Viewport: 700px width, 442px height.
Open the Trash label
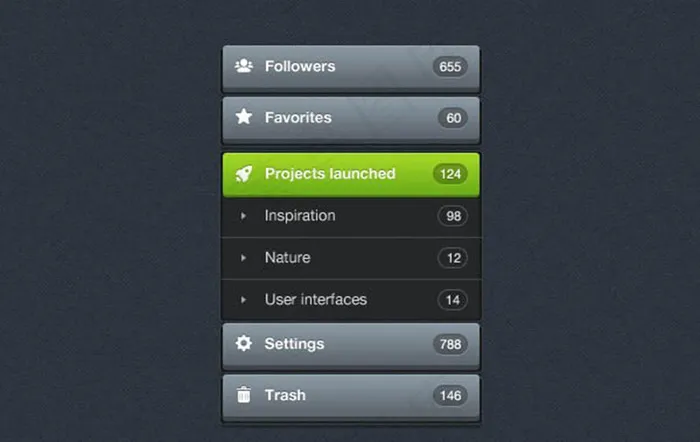click(x=285, y=395)
